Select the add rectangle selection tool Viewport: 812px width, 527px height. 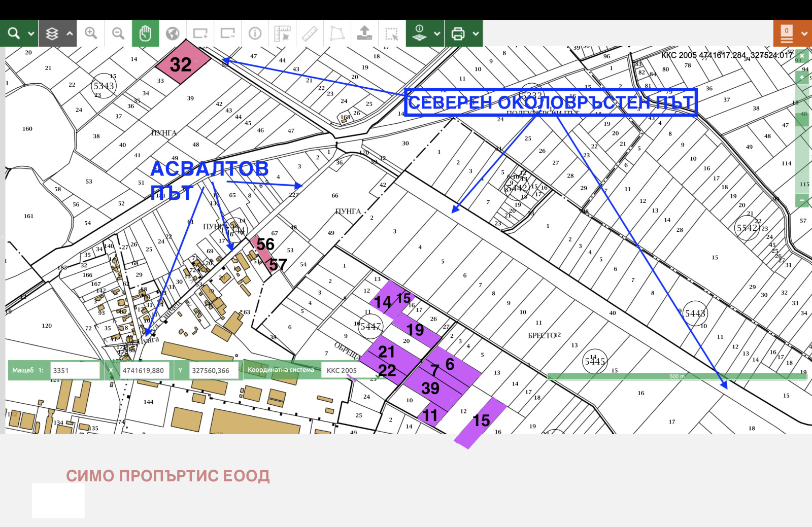pyautogui.click(x=200, y=33)
